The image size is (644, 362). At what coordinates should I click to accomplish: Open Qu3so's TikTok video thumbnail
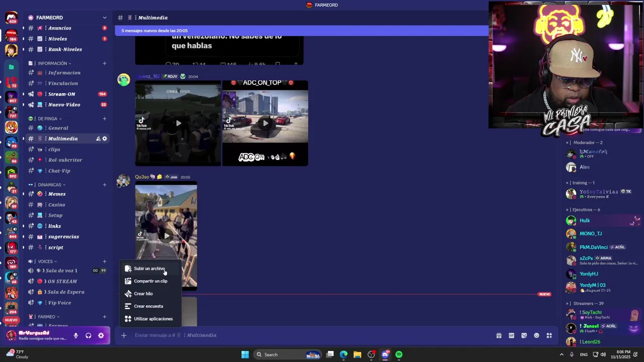tap(166, 236)
